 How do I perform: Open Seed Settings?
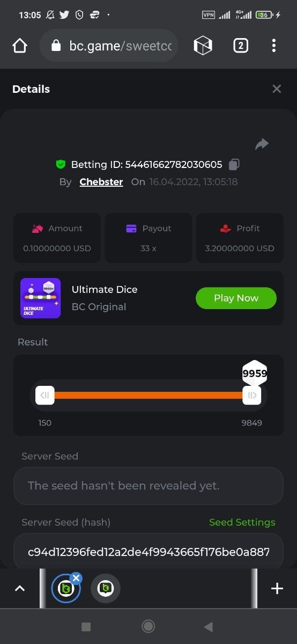pos(242,522)
